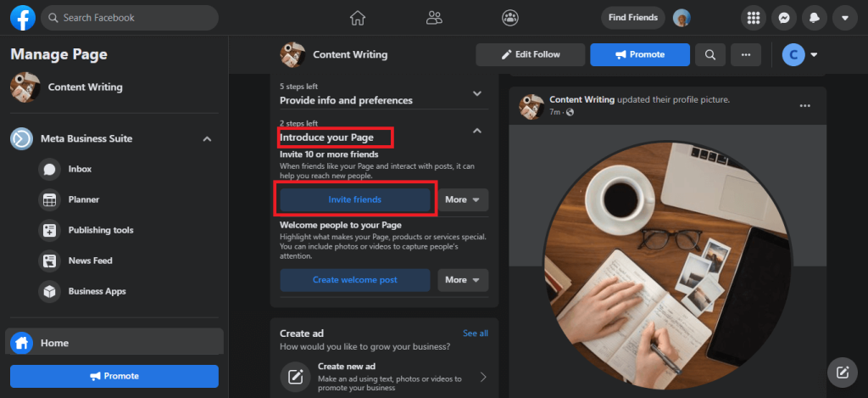This screenshot has width=868, height=398.
Task: Click post author avatar in the feed
Action: click(531, 106)
